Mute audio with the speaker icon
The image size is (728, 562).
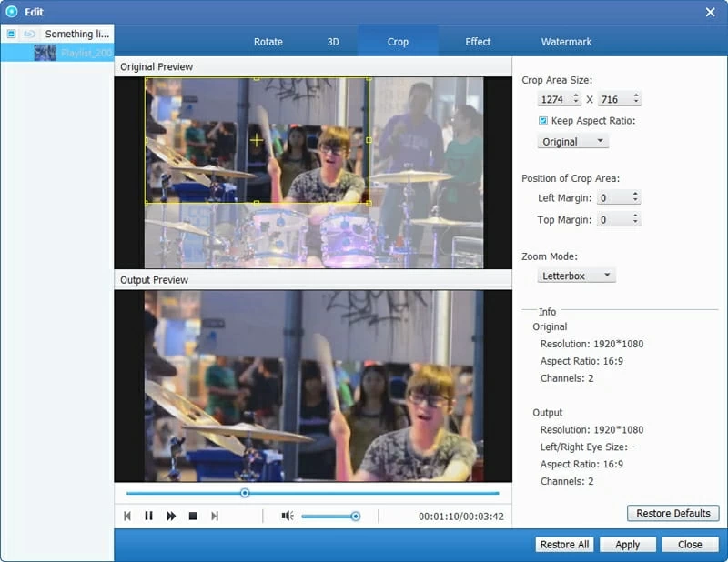[x=287, y=516]
